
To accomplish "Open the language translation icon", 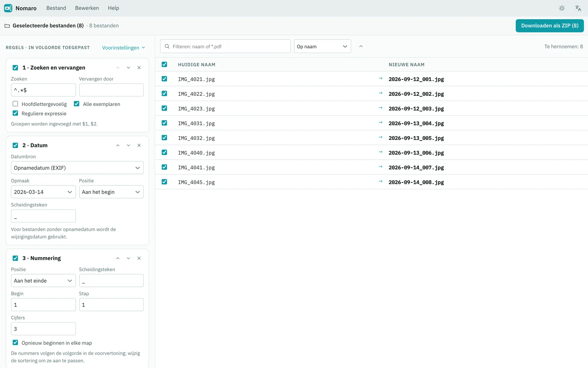I will click(578, 8).
